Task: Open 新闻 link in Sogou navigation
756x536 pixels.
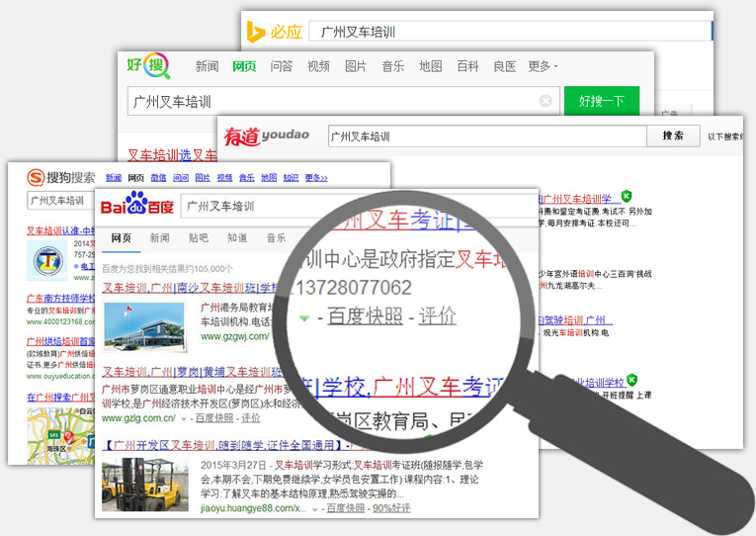Action: tap(114, 178)
